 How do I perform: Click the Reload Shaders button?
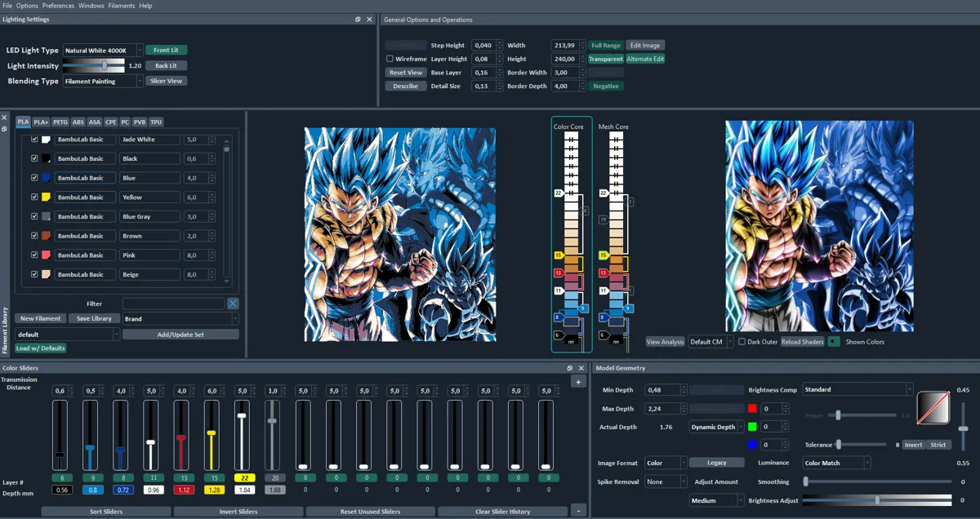pyautogui.click(x=802, y=342)
